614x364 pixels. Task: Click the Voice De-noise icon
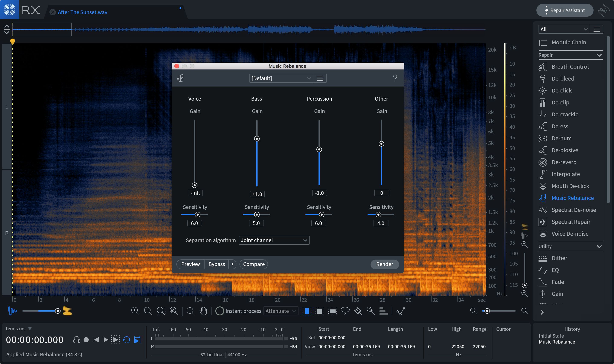pos(543,234)
